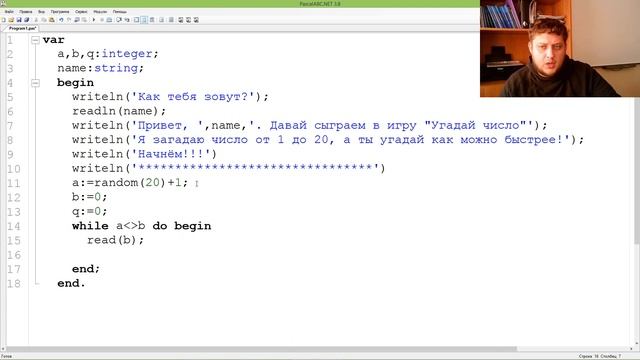This screenshot has width=640, height=360.
Task: Click the final 'end.' line
Action: 71,283
